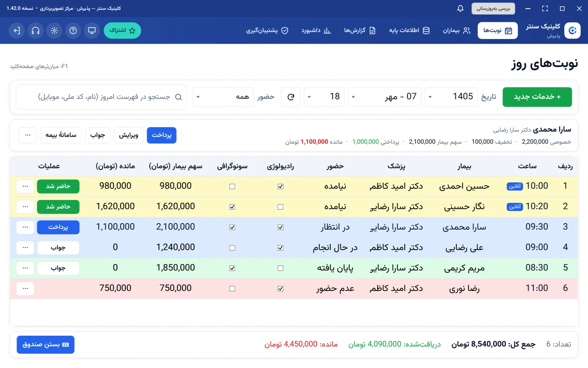The height and width of the screenshot is (368, 588).
Task: Click بستن صندوق button
Action: coord(45,344)
